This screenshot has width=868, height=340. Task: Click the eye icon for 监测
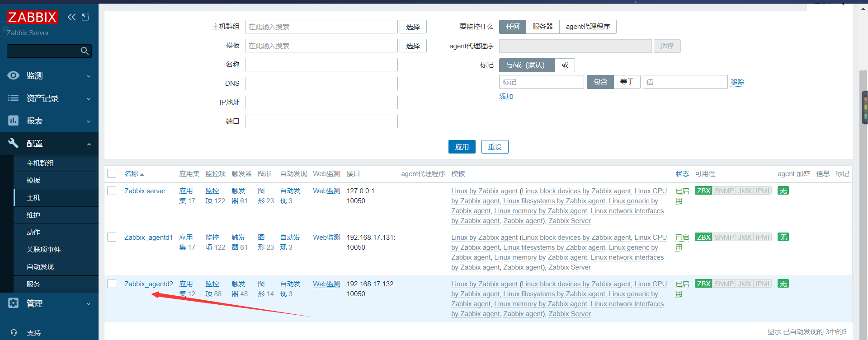[14, 75]
